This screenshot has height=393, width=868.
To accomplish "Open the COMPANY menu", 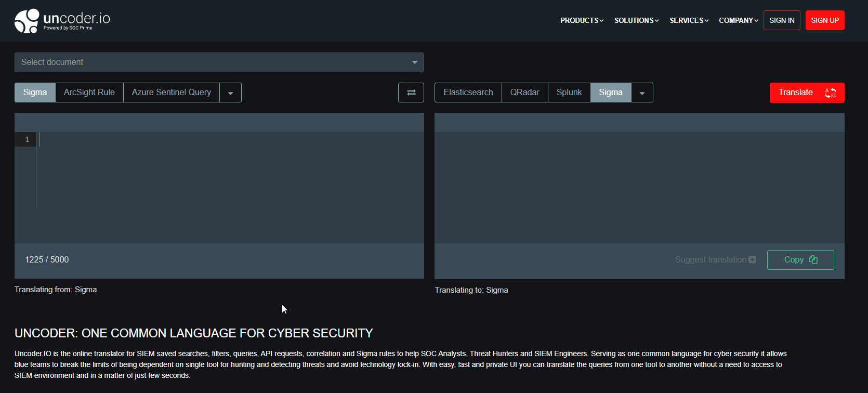I will click(739, 20).
